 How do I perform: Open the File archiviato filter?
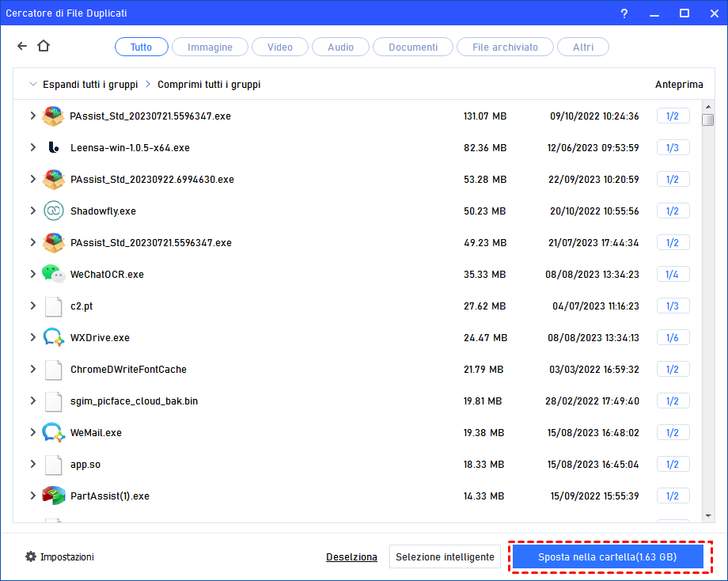505,47
